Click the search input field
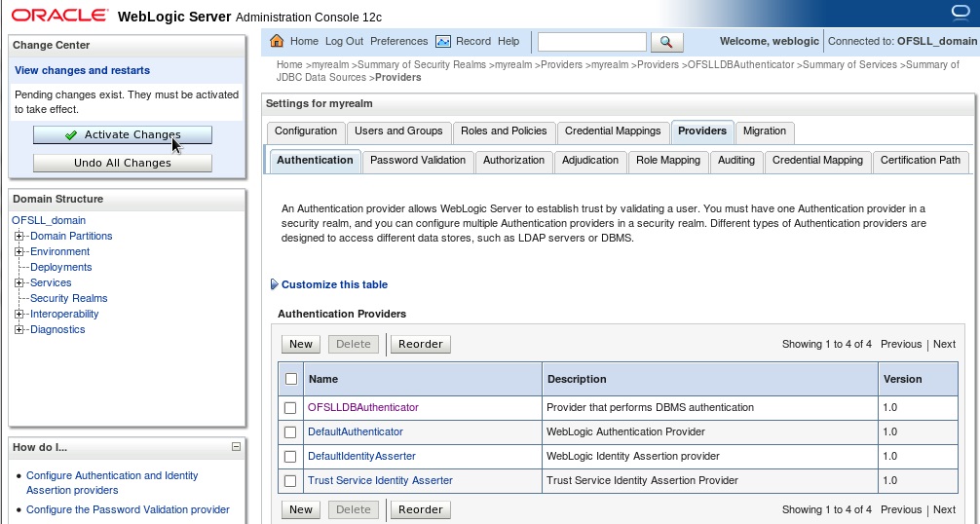Screen dimensions: 980x524 coord(592,42)
